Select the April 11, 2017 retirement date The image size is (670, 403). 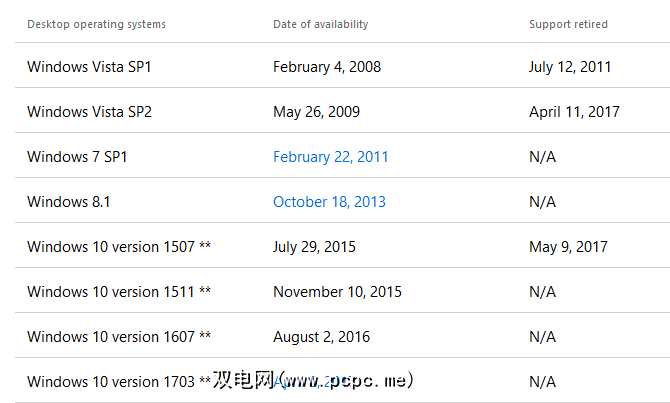[x=574, y=112]
